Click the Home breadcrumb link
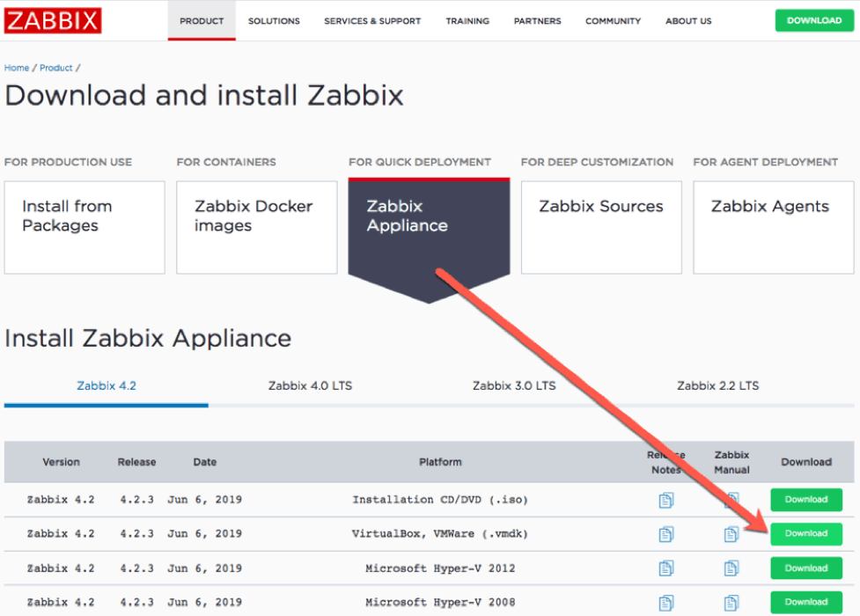The width and height of the screenshot is (860, 616). (x=17, y=68)
